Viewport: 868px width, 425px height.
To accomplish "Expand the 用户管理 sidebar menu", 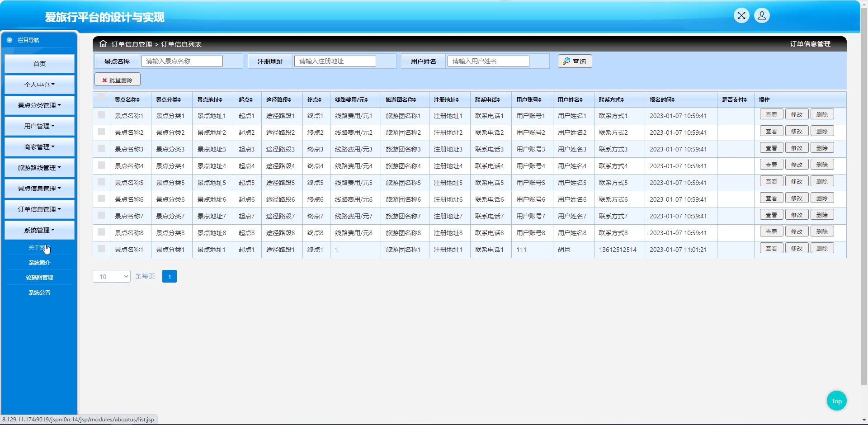I will (39, 126).
